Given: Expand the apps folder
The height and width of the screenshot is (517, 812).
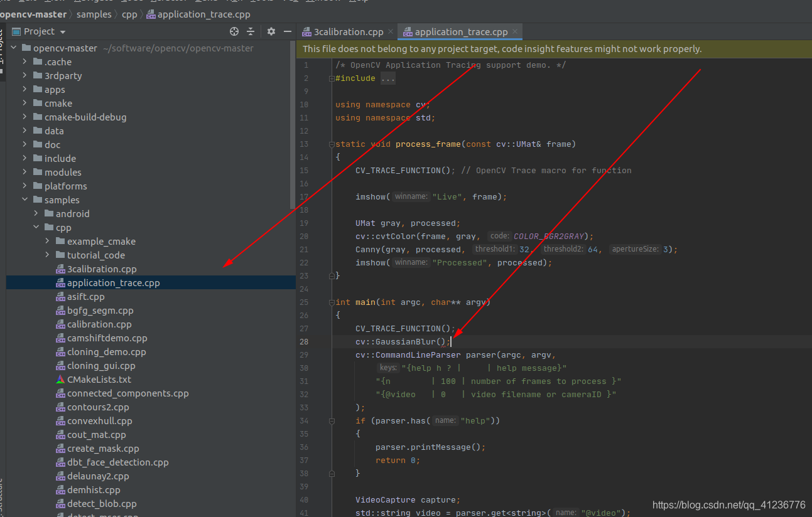Looking at the screenshot, I should click(24, 90).
